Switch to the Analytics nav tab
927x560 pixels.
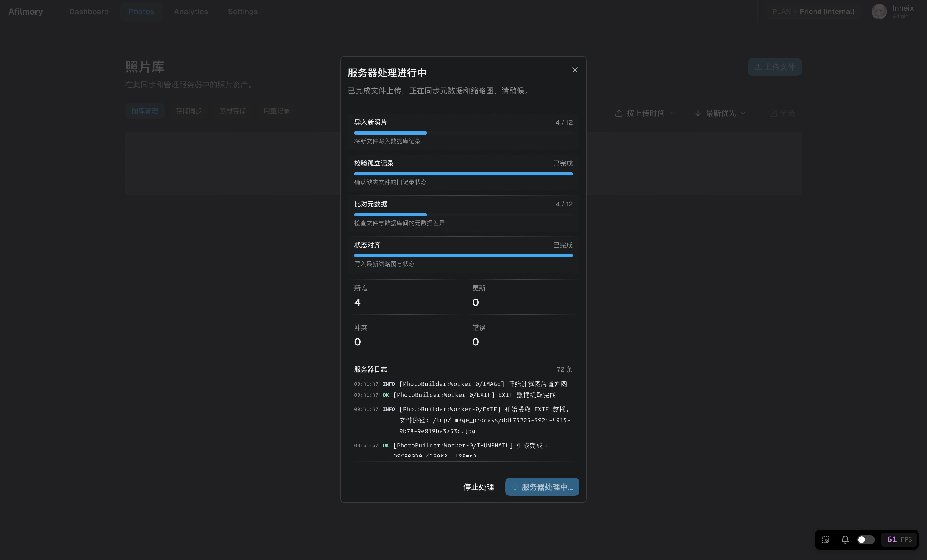pyautogui.click(x=191, y=12)
